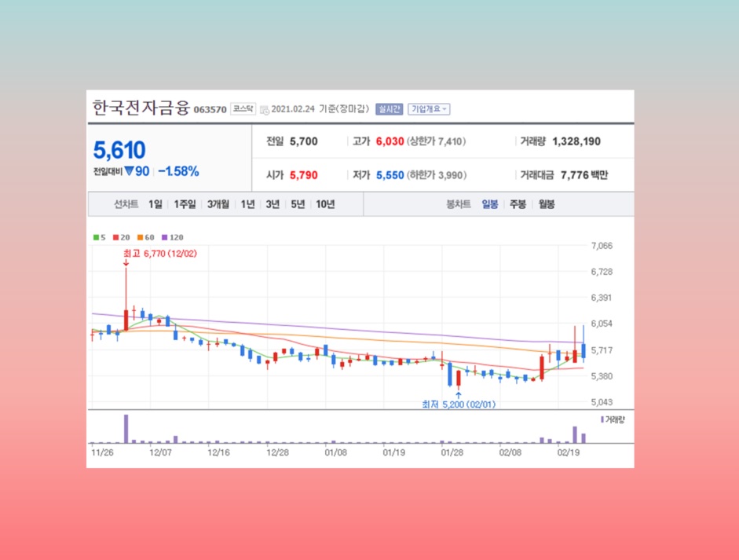
Task: Click the 7,066 price axis label
Action: [602, 246]
